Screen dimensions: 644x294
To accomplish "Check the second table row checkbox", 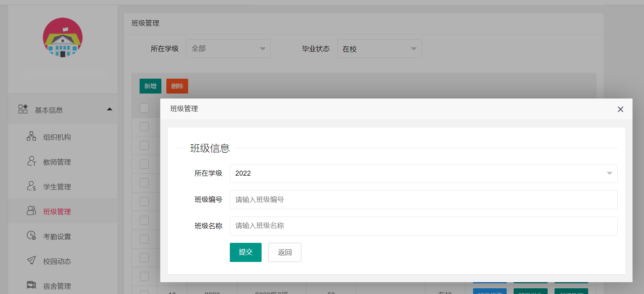I will [144, 145].
